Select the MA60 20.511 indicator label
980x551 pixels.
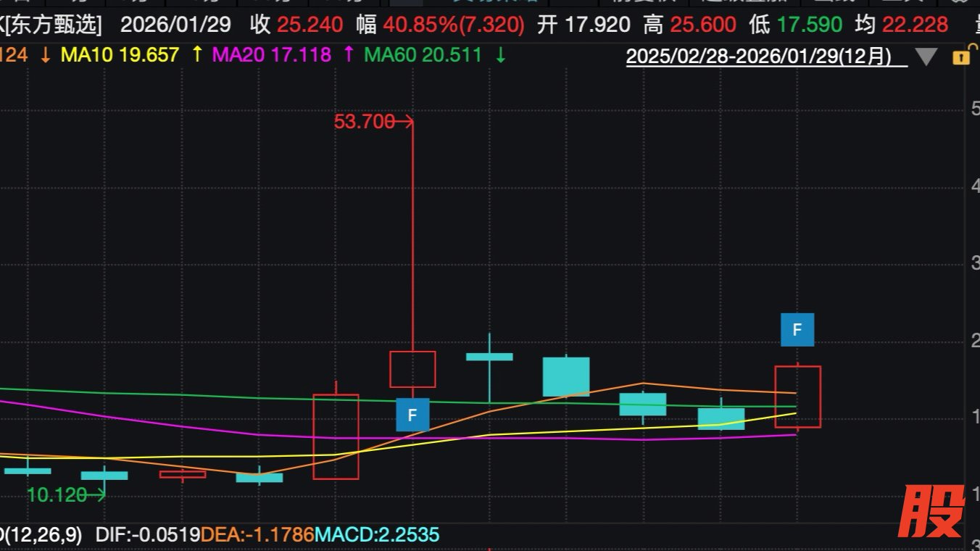pos(422,54)
